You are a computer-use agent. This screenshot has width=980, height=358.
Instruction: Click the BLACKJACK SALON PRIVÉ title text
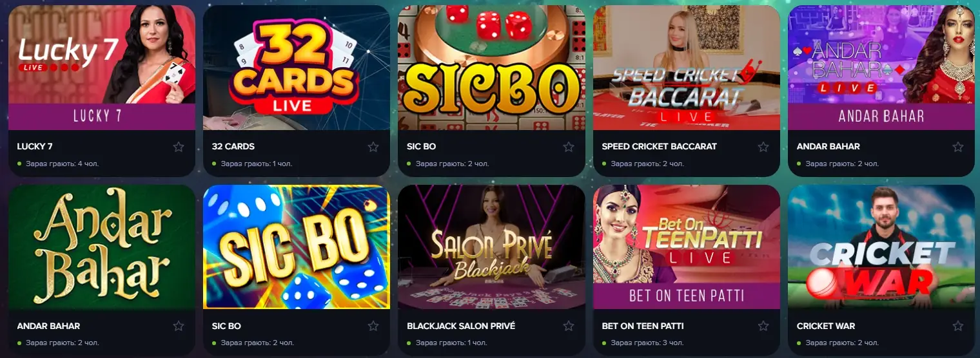pos(461,326)
